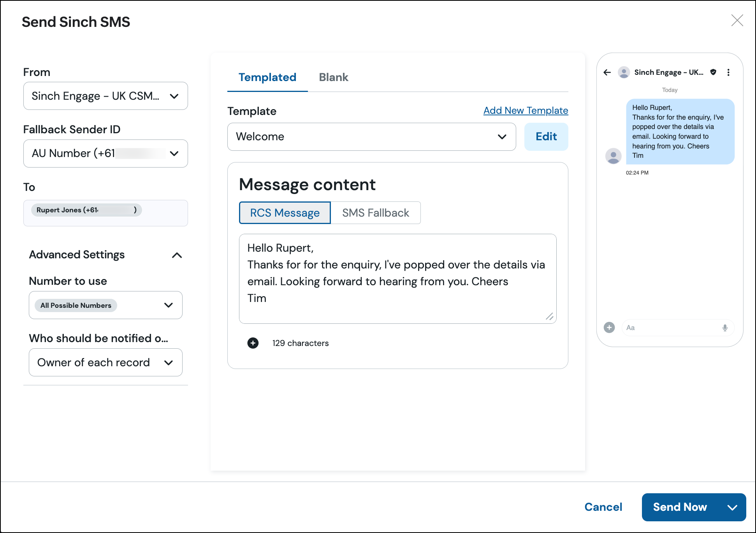756x533 pixels.
Task: Click the Cancel button
Action: click(603, 507)
